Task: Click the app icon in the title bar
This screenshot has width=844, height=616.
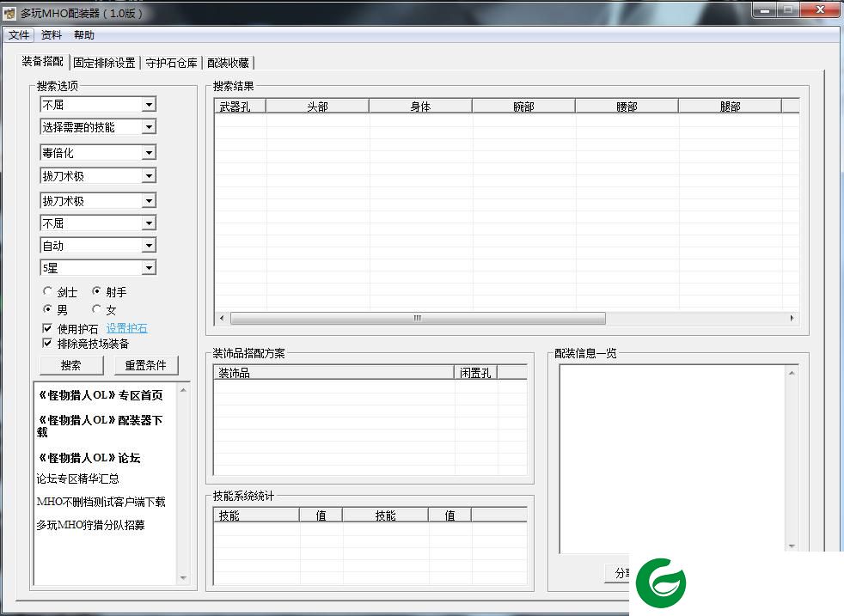Action: tap(9, 12)
